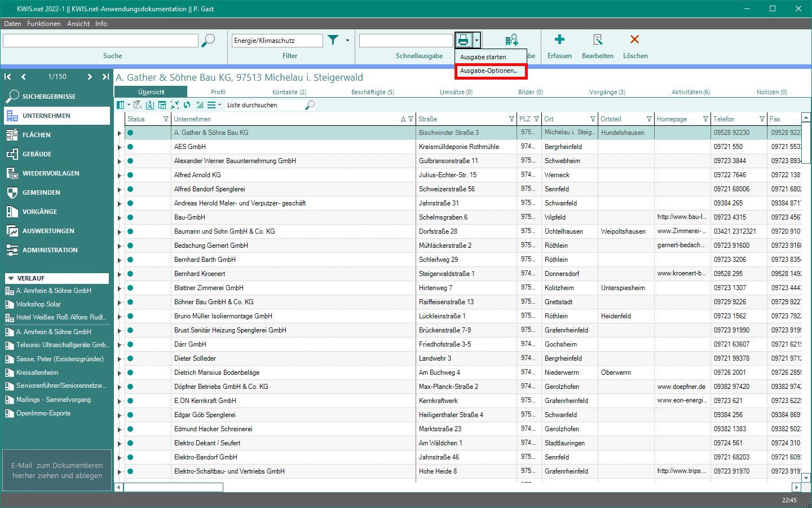The image size is (812, 508).
Task: Click column chooser icon in list toolbar
Action: [x=121, y=105]
